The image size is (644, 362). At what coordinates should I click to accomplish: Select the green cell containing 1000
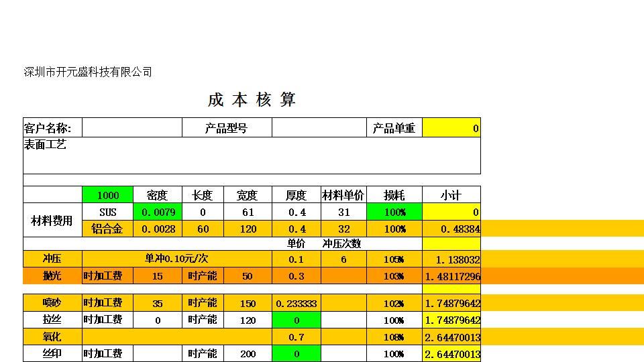pos(107,195)
